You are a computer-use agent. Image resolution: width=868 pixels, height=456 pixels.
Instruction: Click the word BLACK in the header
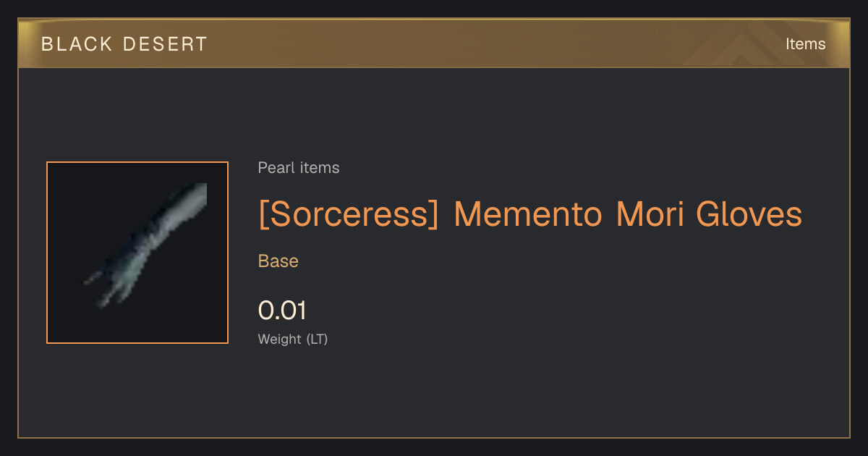[77, 44]
